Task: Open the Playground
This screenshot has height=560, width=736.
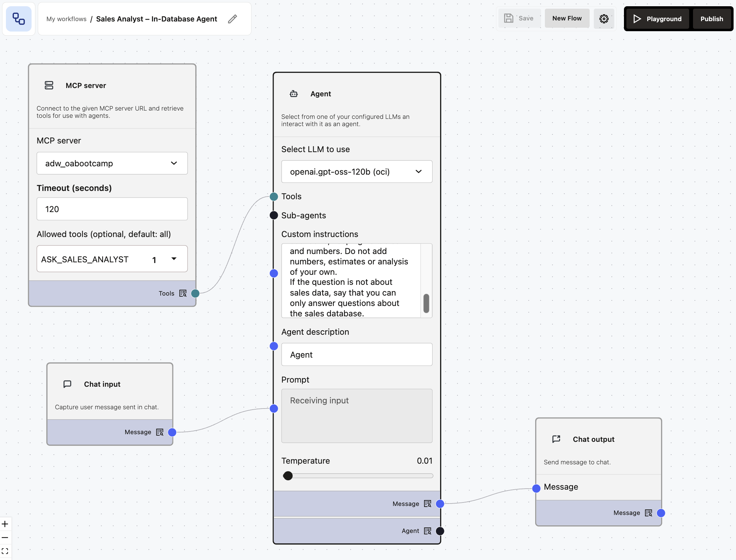Action: point(657,19)
